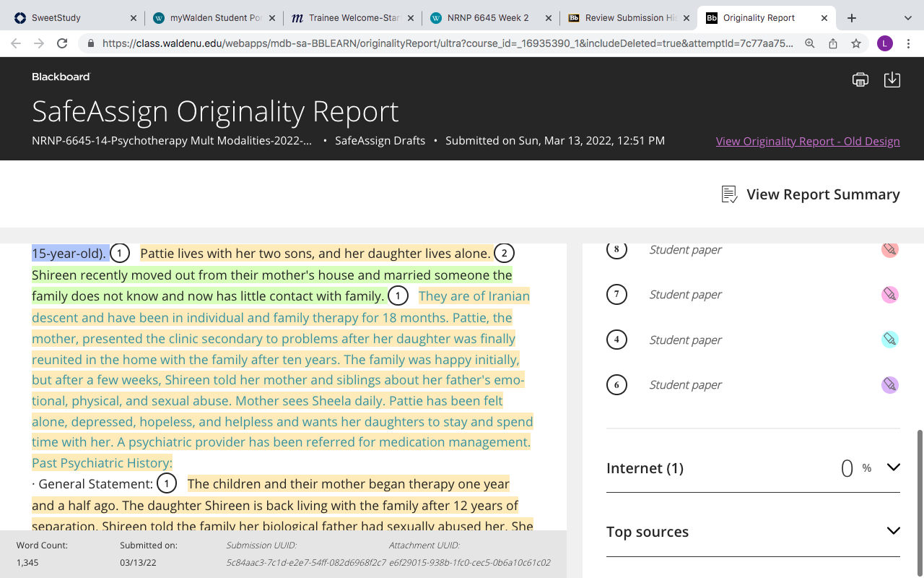This screenshot has height=578, width=924.
Task: Select Student paper entry for source 6
Action: 685,384
